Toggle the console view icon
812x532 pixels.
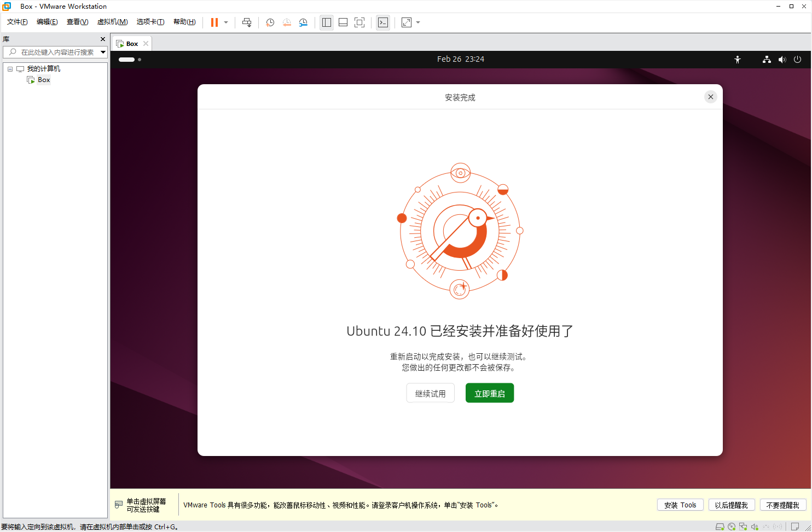coord(383,22)
